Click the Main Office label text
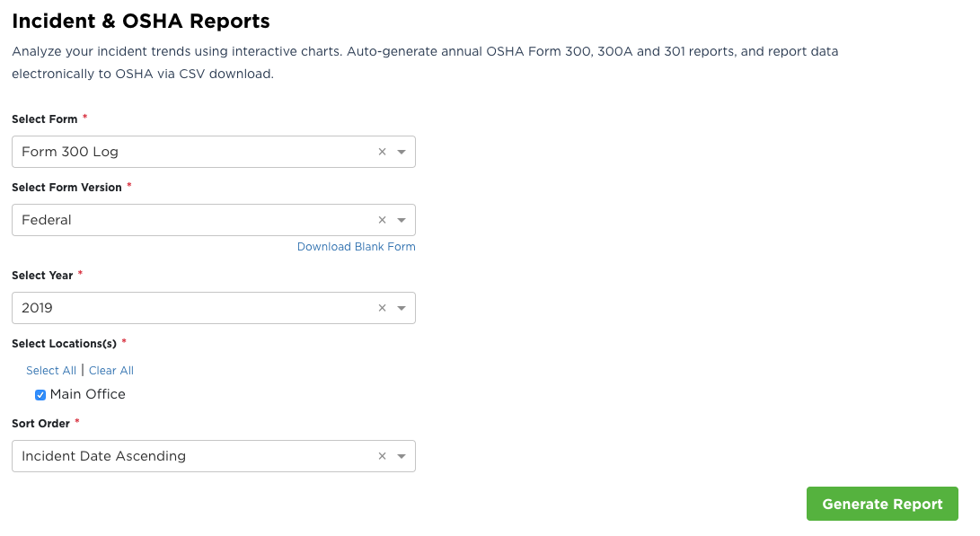This screenshot has width=980, height=536. [x=88, y=394]
